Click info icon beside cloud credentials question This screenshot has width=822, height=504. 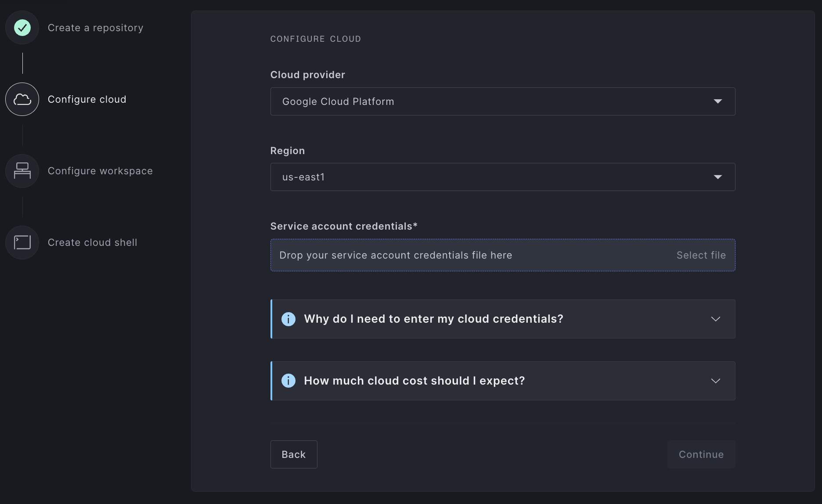click(288, 319)
